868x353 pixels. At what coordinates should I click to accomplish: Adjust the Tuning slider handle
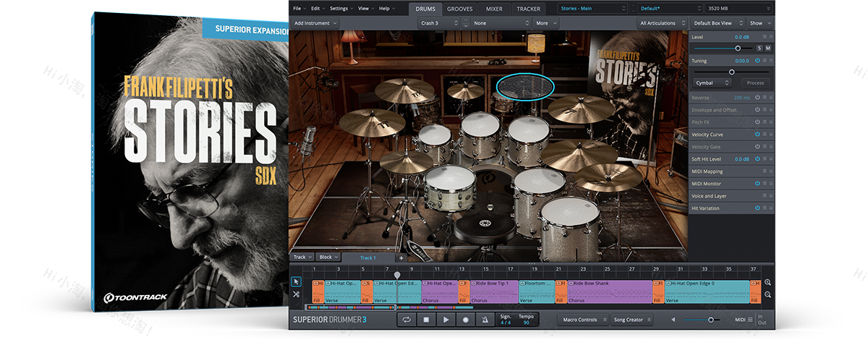tap(731, 72)
